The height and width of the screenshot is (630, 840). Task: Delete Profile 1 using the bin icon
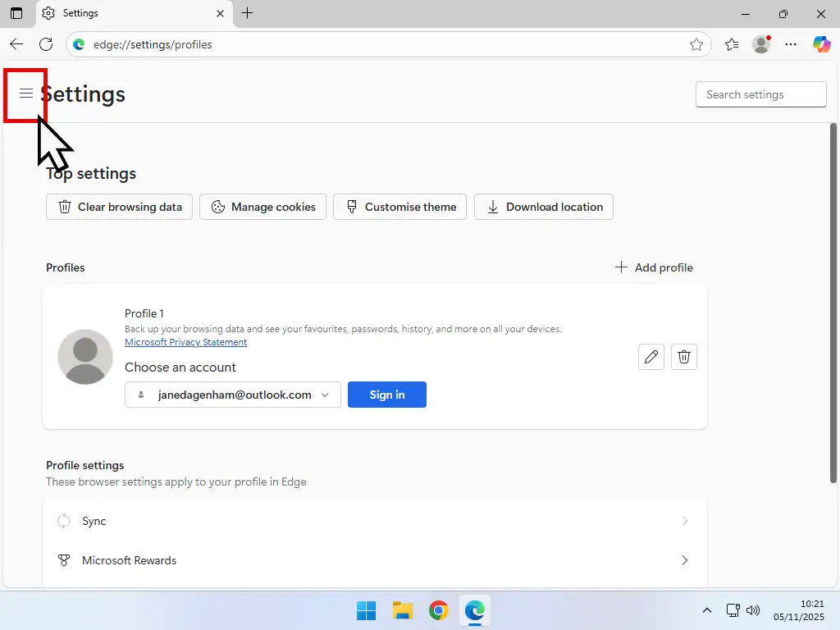[x=684, y=357]
